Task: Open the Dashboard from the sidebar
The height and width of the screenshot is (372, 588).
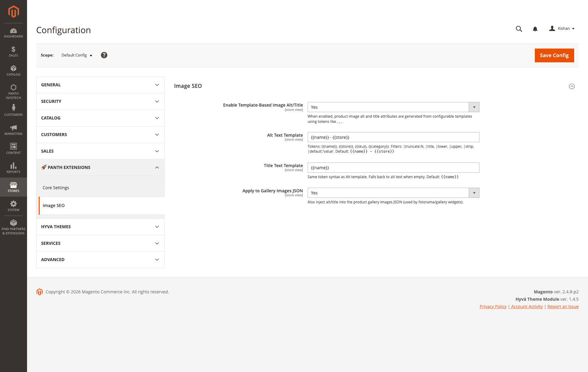Action: pos(13,33)
